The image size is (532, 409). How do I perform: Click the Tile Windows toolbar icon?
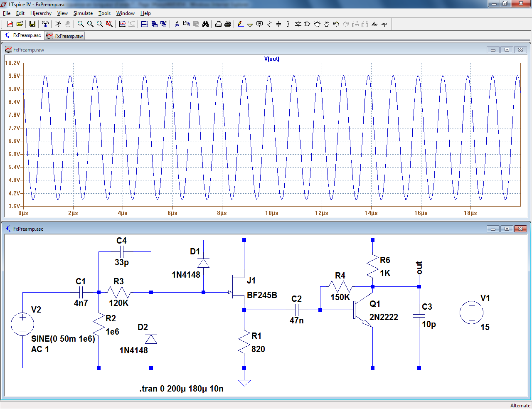tap(145, 24)
